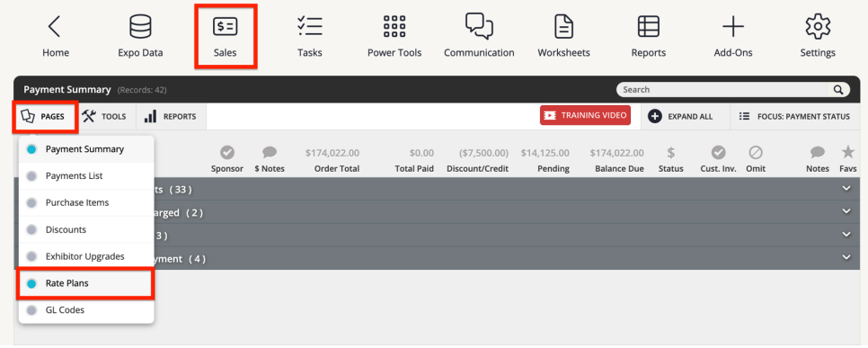The height and width of the screenshot is (348, 868).
Task: Click the Focus list icon
Action: pos(745,116)
